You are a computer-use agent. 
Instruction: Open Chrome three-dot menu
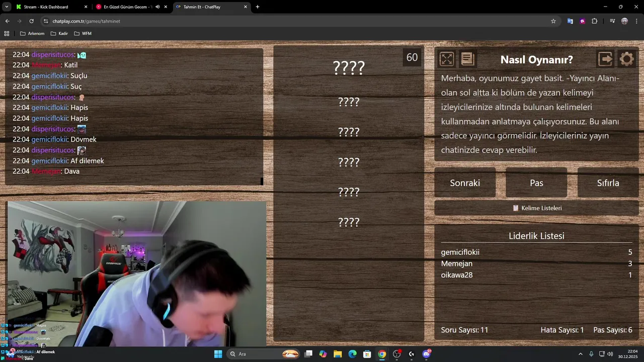(x=637, y=21)
